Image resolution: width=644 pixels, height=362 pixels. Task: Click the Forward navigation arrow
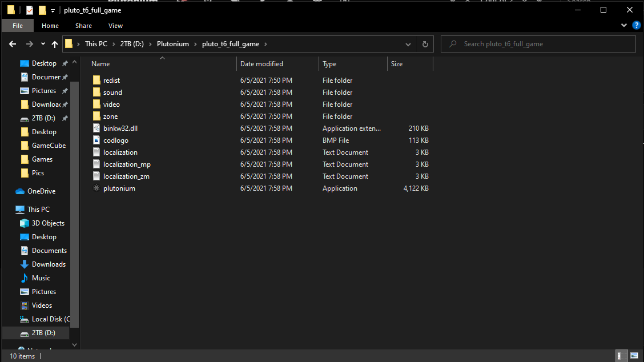[x=30, y=44]
